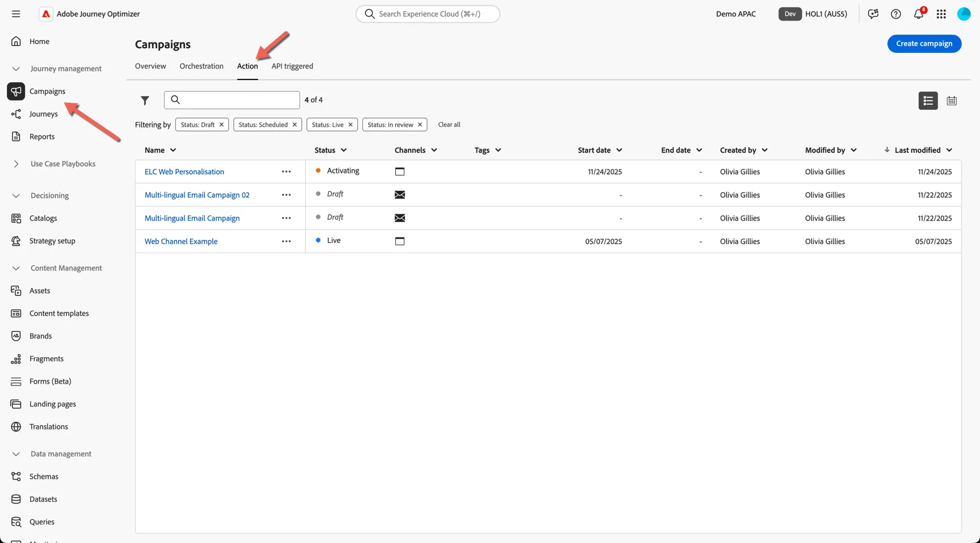Image resolution: width=980 pixels, height=543 pixels.
Task: Sort by Last modified column
Action: pyautogui.click(x=918, y=150)
